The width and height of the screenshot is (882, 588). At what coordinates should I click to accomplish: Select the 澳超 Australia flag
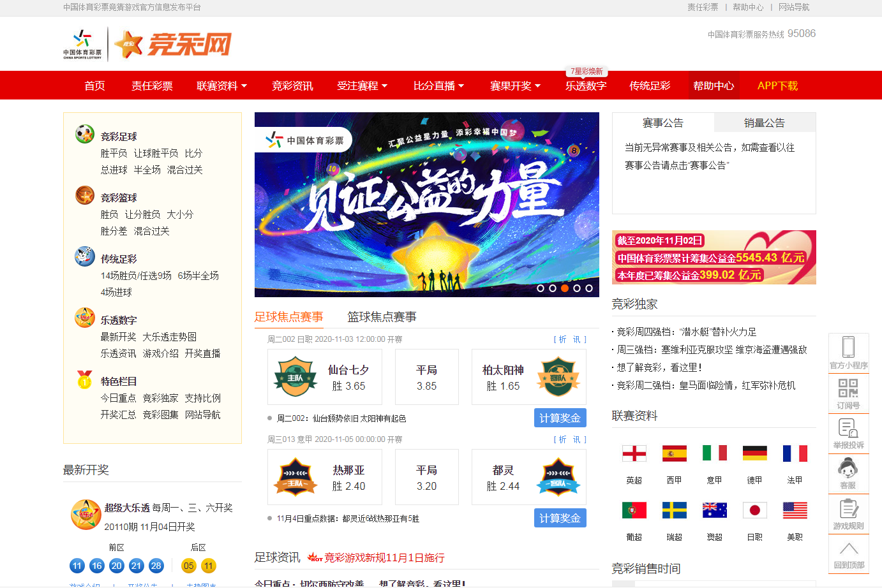(x=715, y=510)
